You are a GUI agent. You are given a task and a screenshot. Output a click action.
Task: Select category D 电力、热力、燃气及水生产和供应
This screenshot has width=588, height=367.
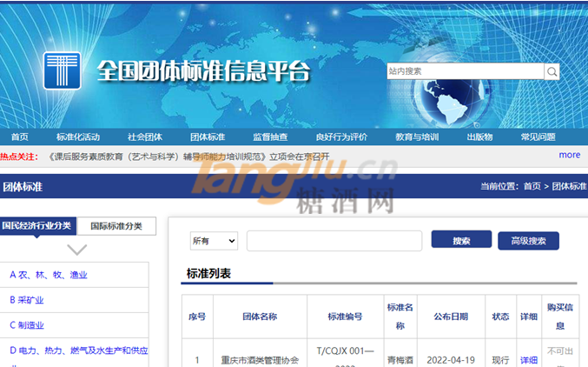coord(79,350)
